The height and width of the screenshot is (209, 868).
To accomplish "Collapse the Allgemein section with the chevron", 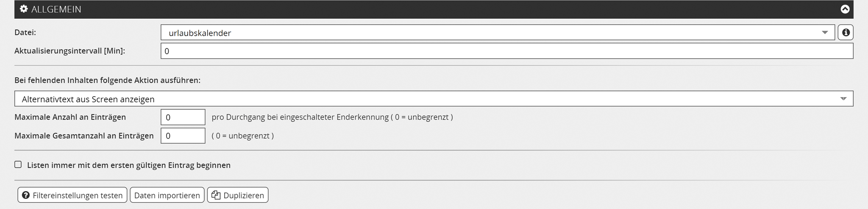I will point(845,9).
